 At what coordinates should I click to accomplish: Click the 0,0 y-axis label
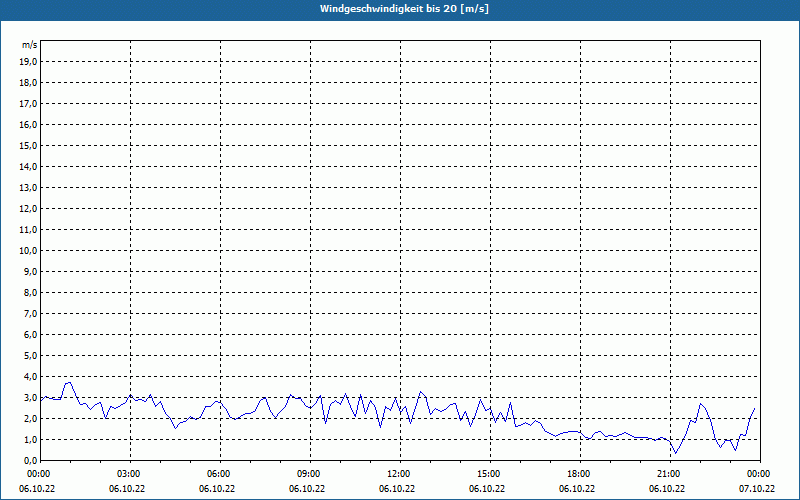tap(32, 461)
